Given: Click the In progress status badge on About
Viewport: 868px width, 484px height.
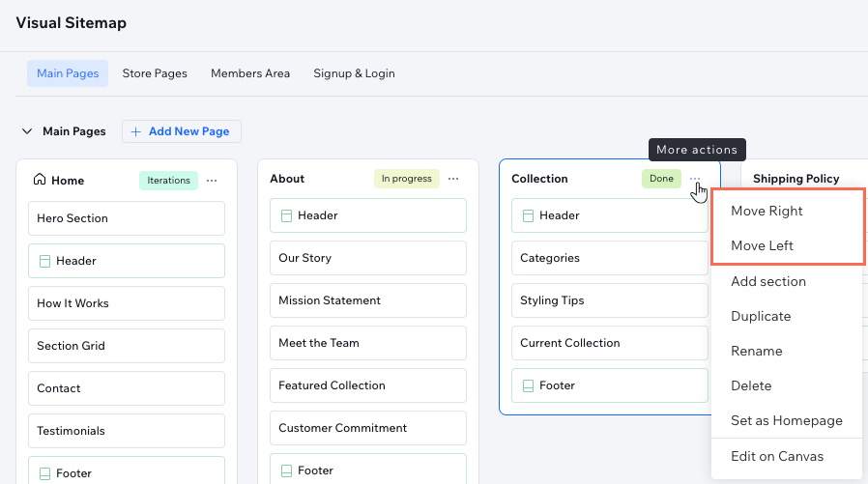Looking at the screenshot, I should point(407,179).
